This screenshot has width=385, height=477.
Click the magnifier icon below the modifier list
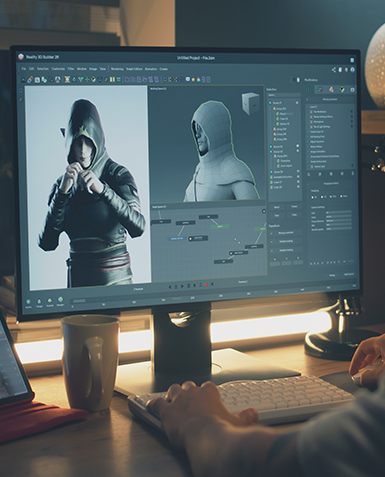pyautogui.click(x=309, y=174)
